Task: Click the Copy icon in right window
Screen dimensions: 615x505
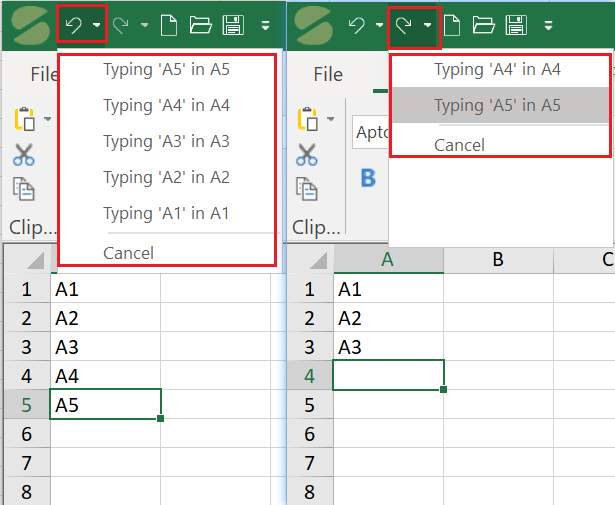Action: click(x=307, y=189)
